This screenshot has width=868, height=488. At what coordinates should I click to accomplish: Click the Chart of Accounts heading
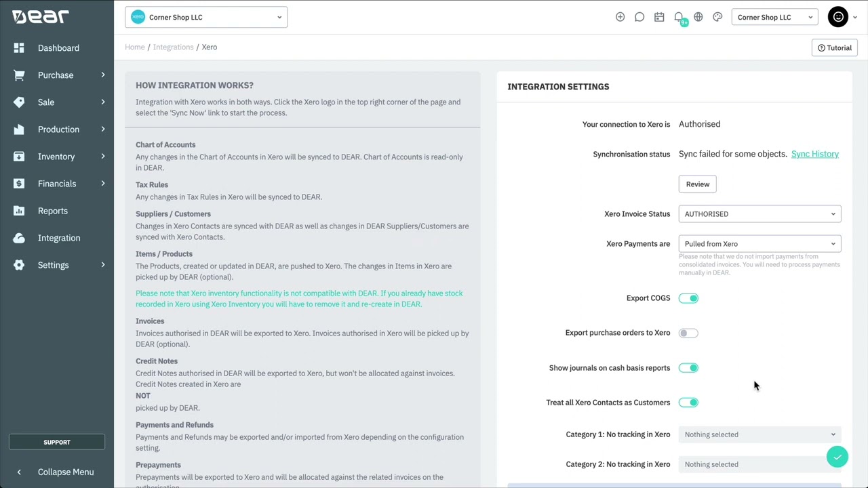point(165,145)
